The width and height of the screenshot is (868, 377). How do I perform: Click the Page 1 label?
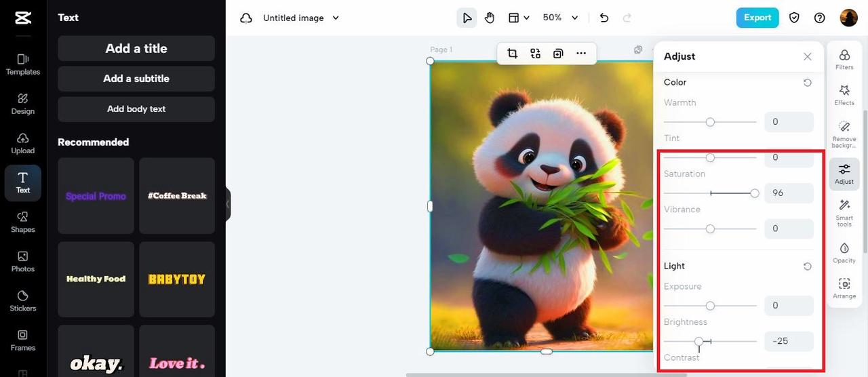(441, 50)
